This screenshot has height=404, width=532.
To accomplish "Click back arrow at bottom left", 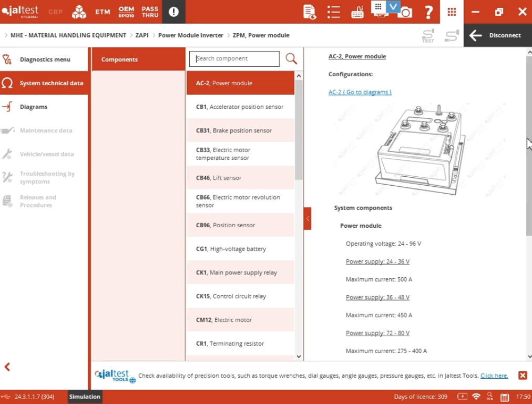I will pos(7,367).
